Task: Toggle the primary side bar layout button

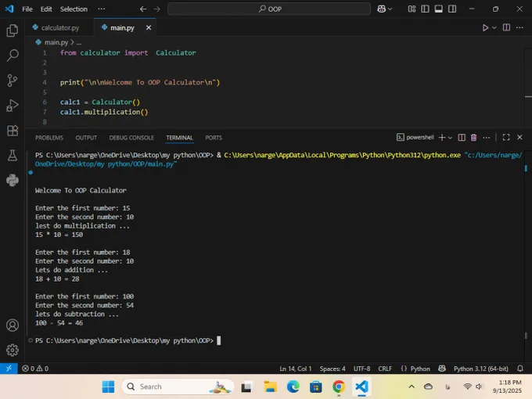Action: click(424, 9)
